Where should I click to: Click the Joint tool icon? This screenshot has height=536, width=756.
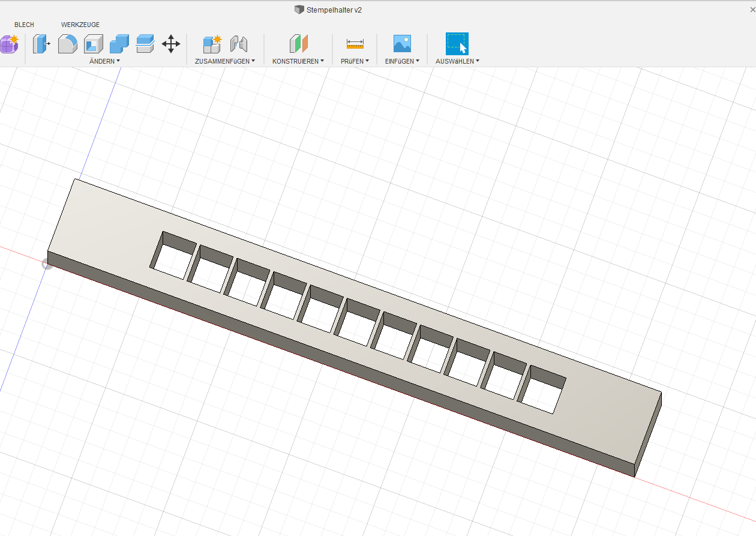tap(239, 44)
